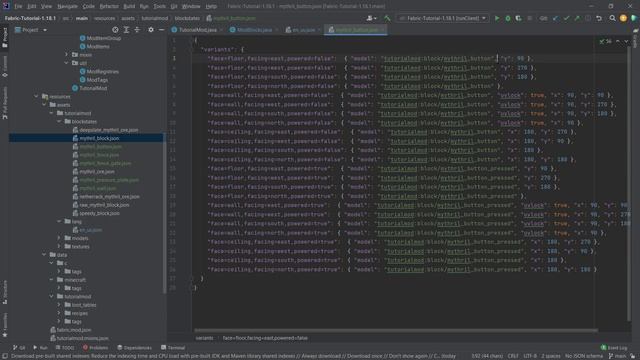Screen dimensions: 640x360
Task: Toggle the Structure side strip
Action: 5,292
